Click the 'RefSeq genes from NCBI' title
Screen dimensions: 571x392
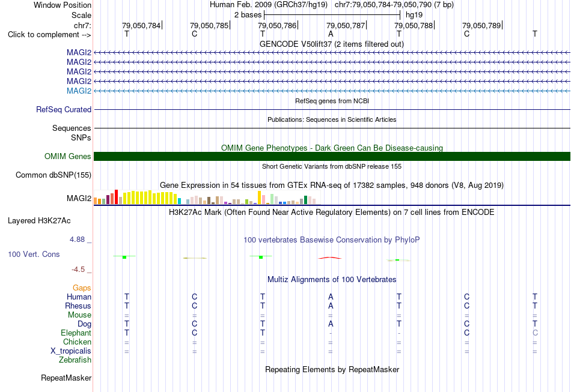coord(332,101)
